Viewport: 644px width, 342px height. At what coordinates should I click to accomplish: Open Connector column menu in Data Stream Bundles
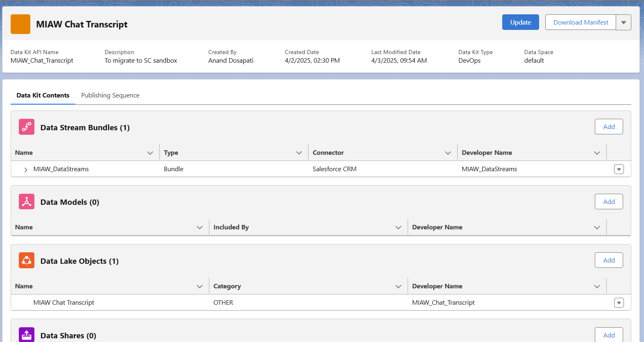447,153
